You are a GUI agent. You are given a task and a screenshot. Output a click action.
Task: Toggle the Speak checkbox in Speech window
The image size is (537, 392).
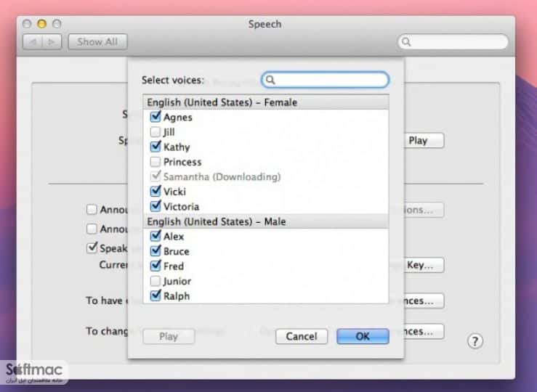click(92, 248)
